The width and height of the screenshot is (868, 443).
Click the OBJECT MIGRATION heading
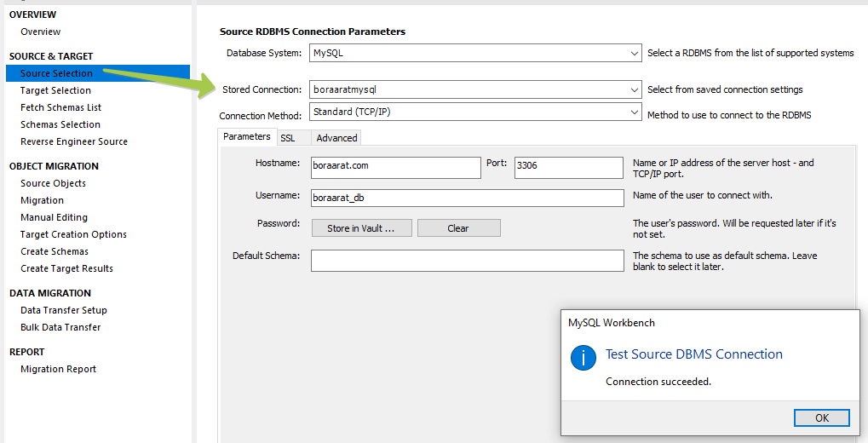pyautogui.click(x=54, y=166)
